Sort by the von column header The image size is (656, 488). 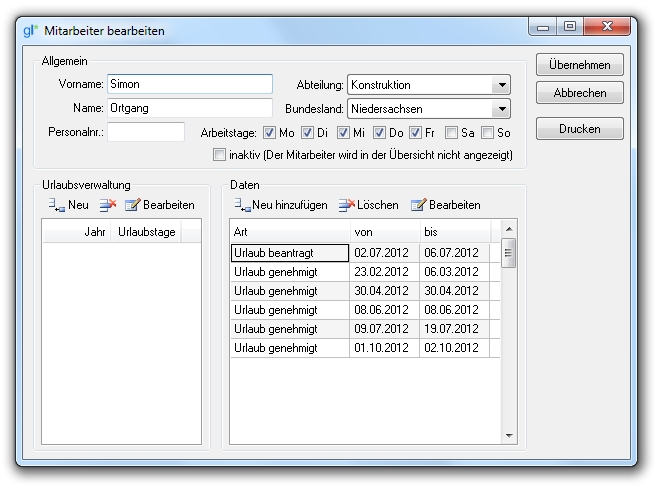click(x=384, y=232)
